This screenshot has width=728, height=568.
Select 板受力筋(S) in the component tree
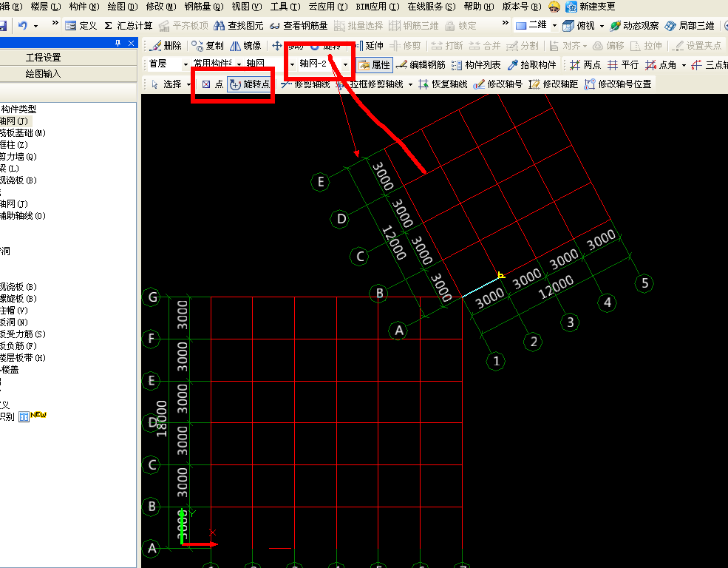click(x=23, y=334)
